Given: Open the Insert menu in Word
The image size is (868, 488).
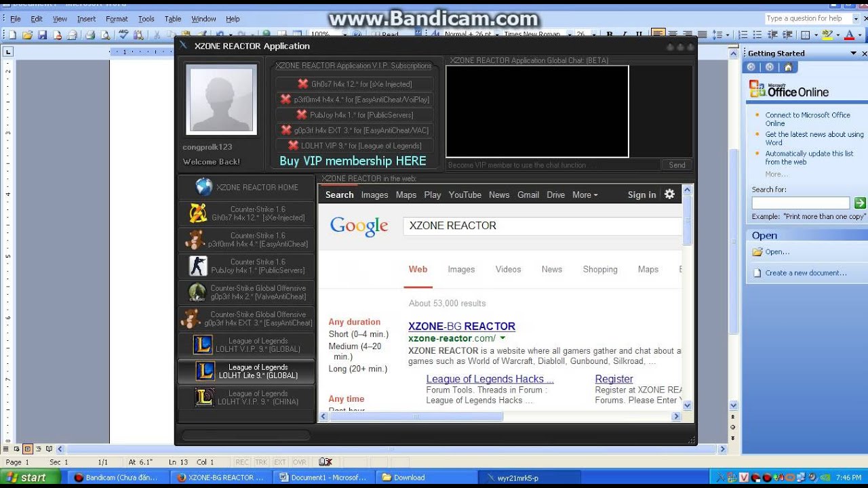Looking at the screenshot, I should click(86, 19).
